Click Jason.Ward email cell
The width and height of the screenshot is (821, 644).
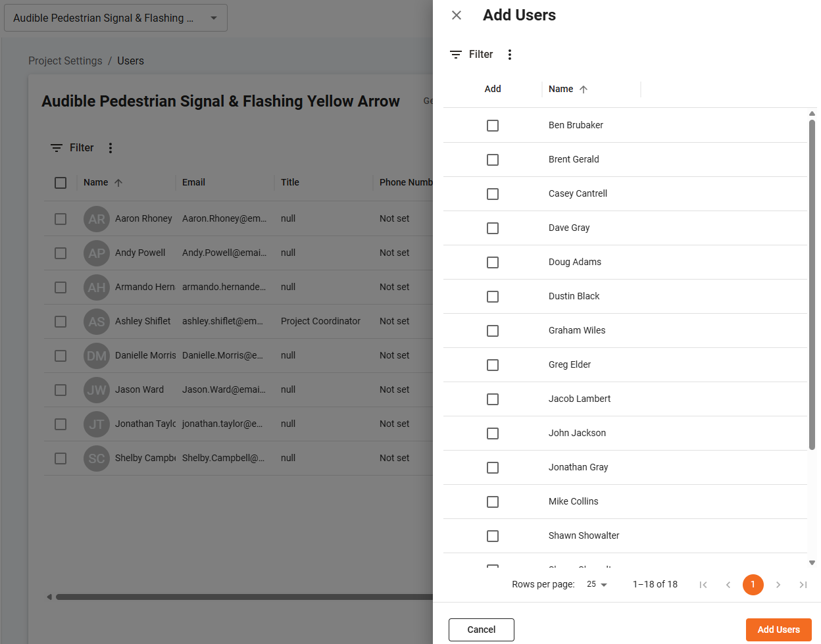pos(224,390)
